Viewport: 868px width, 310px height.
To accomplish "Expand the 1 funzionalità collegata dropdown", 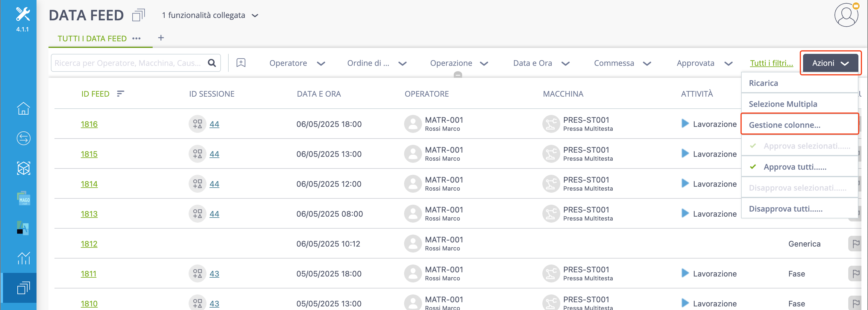I will 210,15.
